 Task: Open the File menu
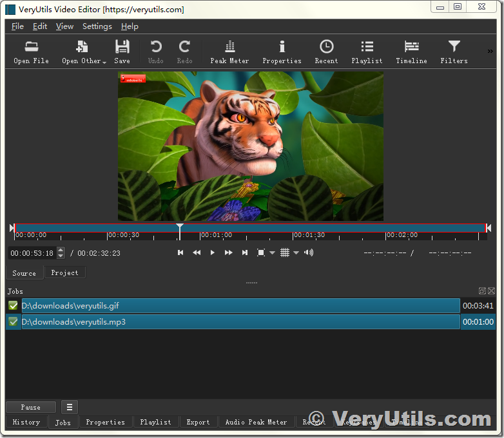tap(17, 26)
